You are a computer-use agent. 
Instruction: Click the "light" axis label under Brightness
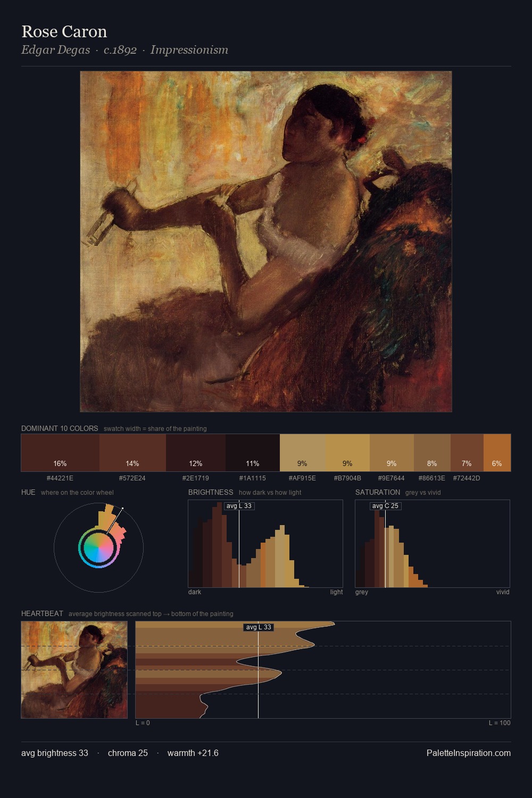[336, 592]
